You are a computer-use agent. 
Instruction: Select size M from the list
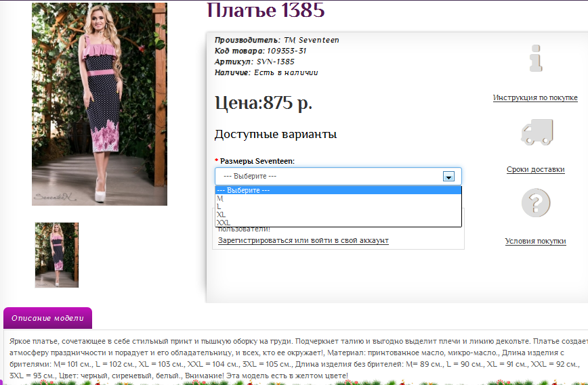220,198
